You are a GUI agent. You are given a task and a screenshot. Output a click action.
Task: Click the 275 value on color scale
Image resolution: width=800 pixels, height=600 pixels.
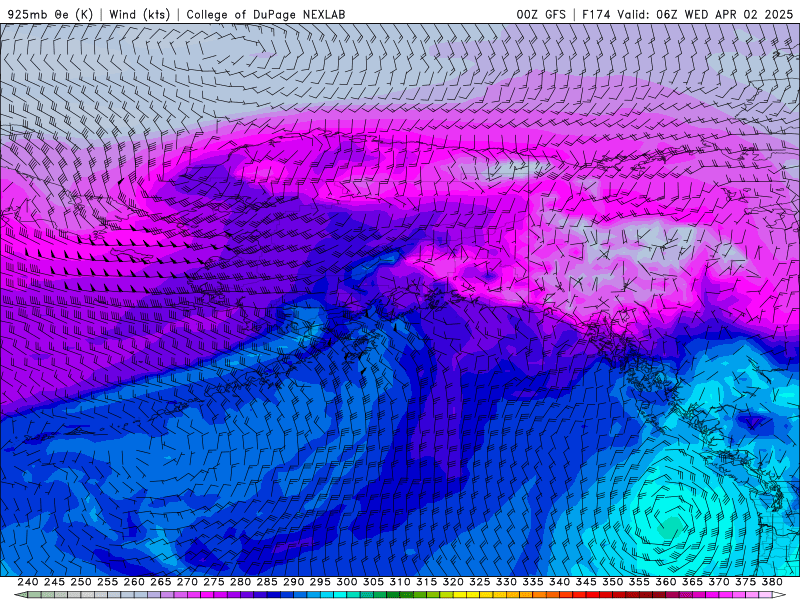pos(214,582)
